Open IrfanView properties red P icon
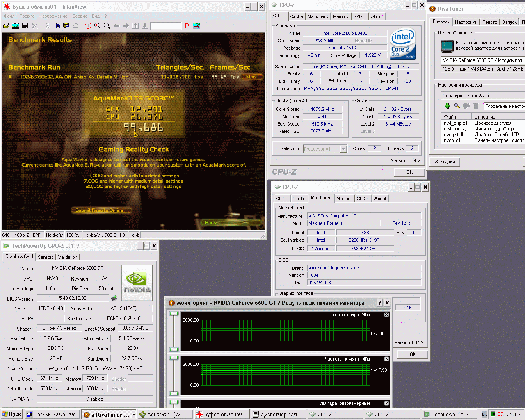This screenshot has height=420, width=525. 187,26
